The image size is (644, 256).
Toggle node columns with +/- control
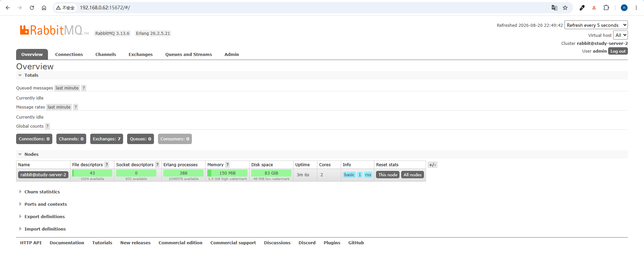[x=432, y=165]
